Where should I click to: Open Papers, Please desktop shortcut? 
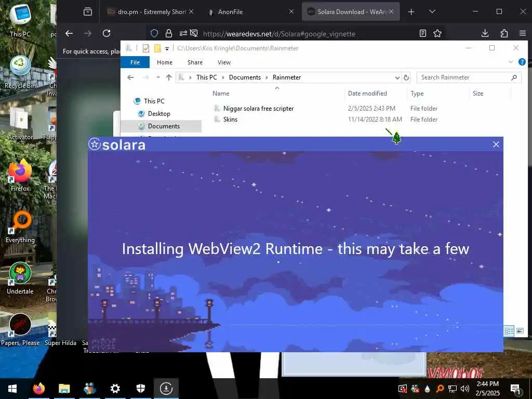coord(20,330)
